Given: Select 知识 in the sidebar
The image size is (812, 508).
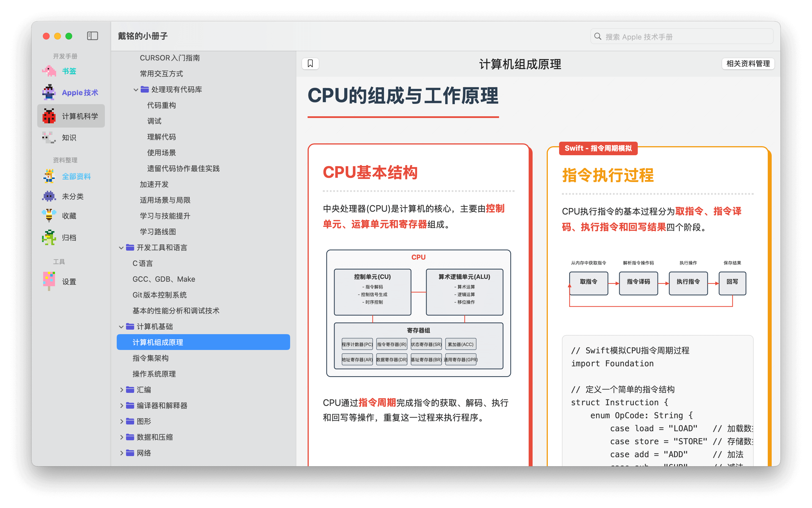Looking at the screenshot, I should [x=69, y=137].
